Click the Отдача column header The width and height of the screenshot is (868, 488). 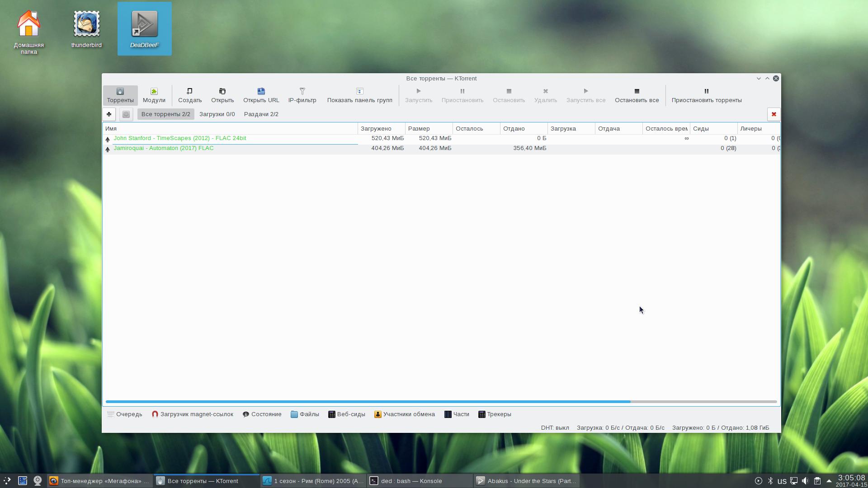(619, 129)
